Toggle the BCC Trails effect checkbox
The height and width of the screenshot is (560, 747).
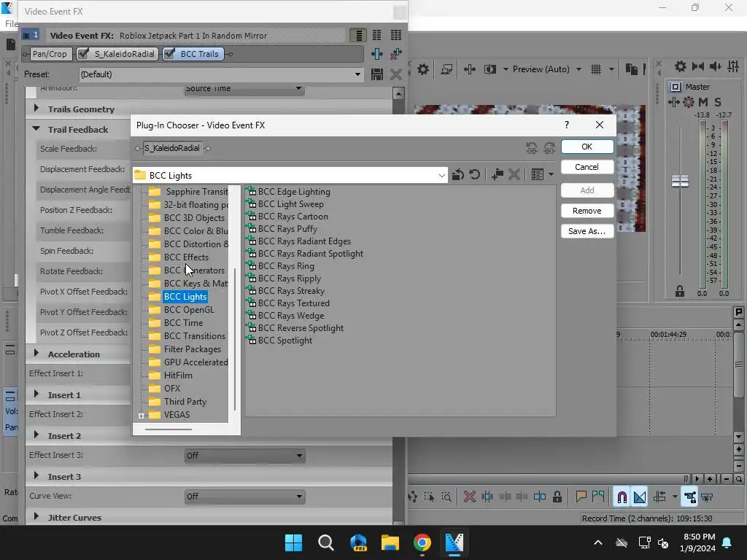click(x=169, y=54)
